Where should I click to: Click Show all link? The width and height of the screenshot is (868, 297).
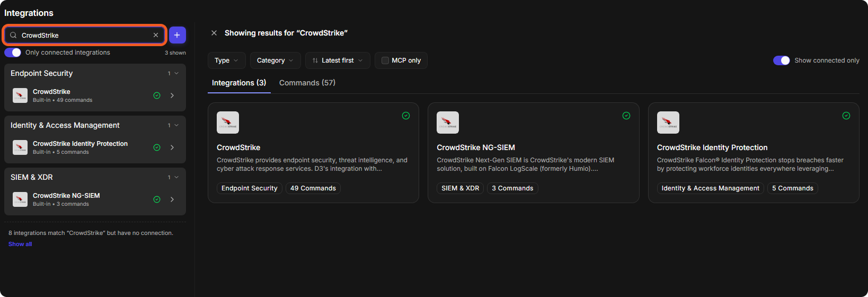20,244
